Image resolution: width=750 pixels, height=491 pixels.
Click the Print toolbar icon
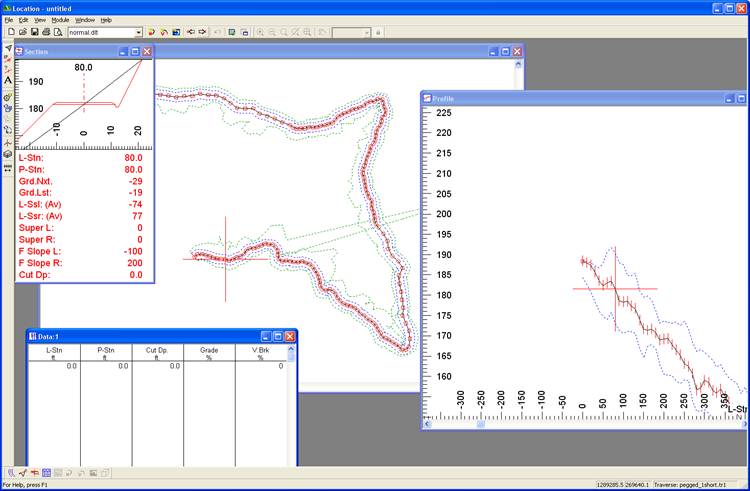click(46, 32)
